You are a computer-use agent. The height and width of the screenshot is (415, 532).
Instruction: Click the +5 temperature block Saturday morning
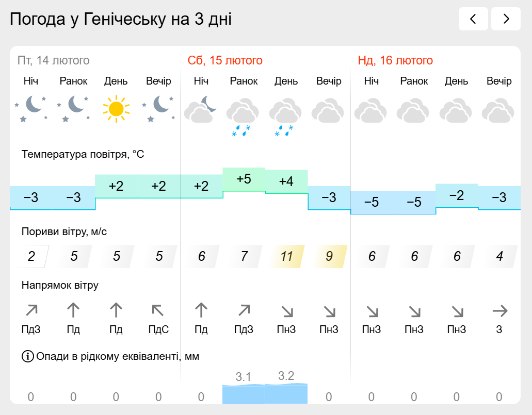coord(244,180)
